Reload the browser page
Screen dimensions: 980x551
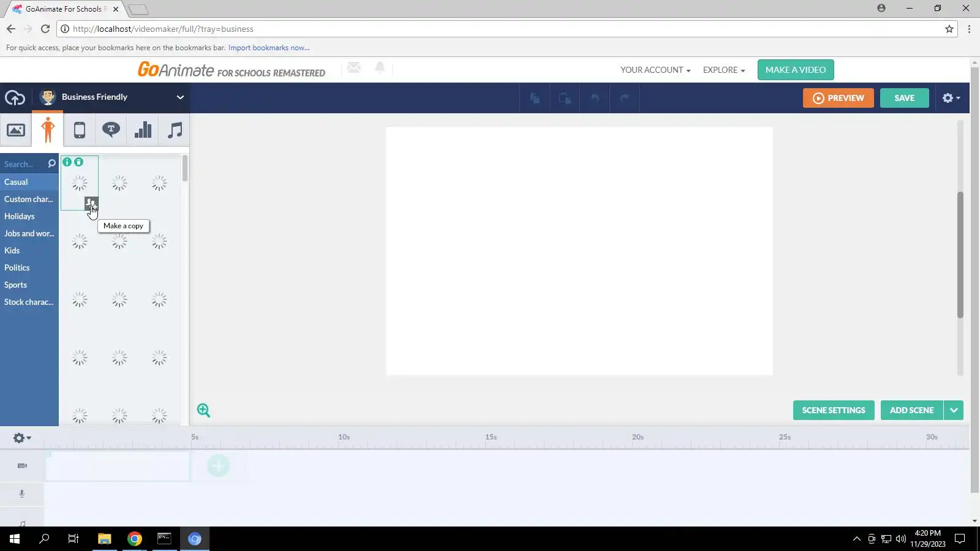(x=45, y=29)
